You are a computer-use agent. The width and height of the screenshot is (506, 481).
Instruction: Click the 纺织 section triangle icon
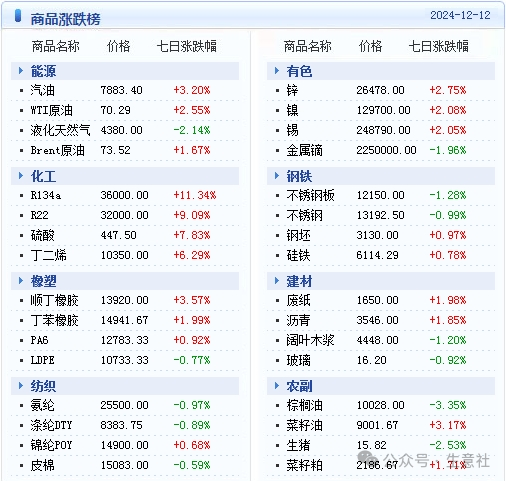[x=21, y=386]
